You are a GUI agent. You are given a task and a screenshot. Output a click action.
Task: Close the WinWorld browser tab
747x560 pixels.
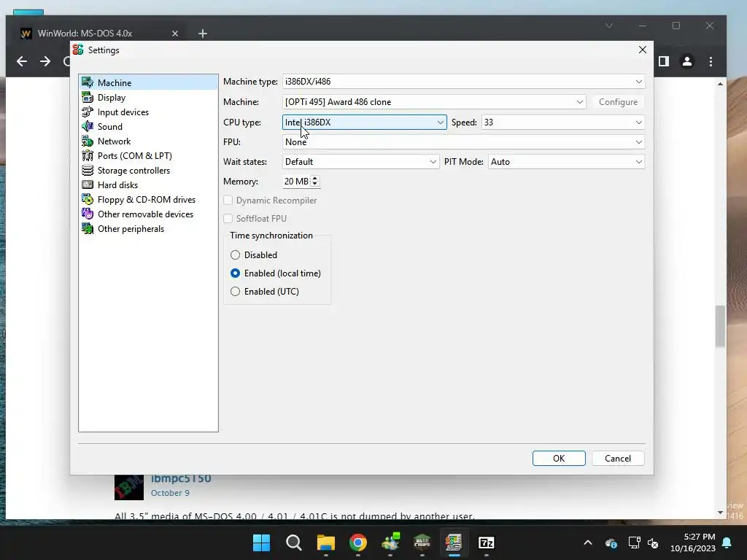(x=175, y=34)
